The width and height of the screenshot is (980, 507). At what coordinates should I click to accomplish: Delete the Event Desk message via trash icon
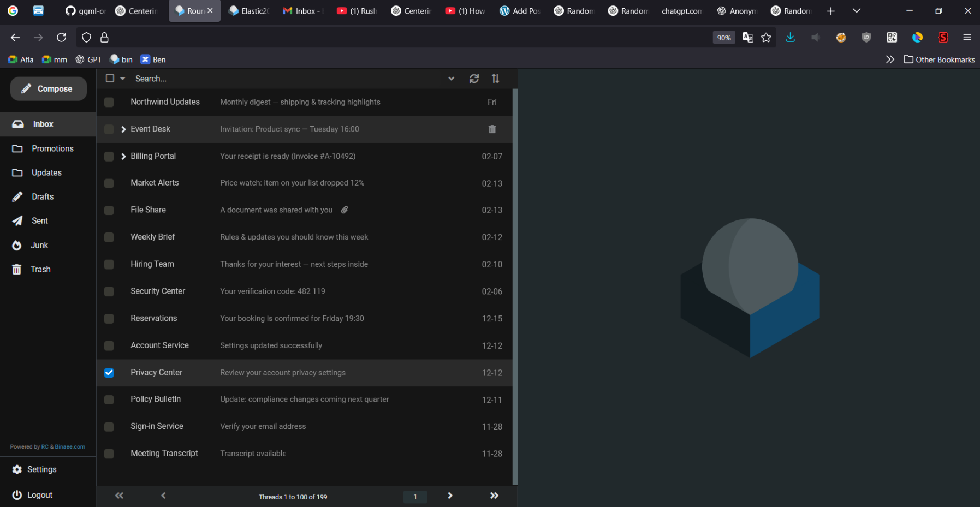pos(492,129)
